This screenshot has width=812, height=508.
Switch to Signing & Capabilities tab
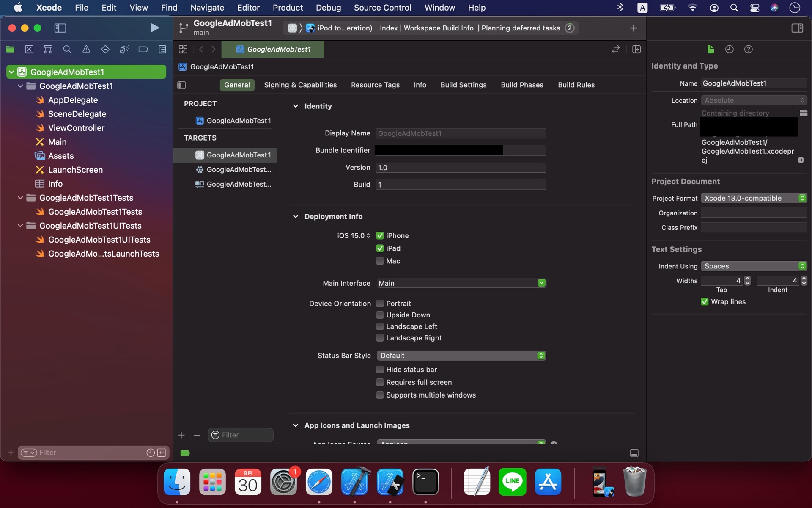point(300,85)
